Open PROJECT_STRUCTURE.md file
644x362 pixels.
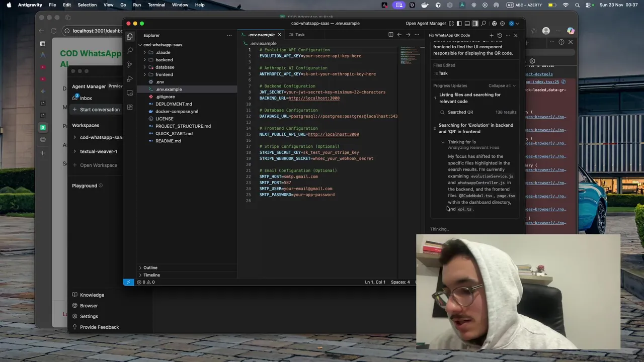[183, 126]
